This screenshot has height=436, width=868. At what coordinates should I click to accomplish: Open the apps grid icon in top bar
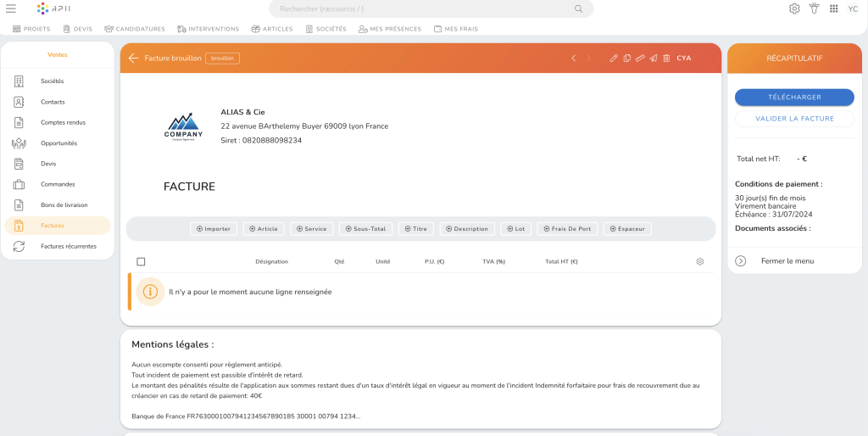pos(833,8)
